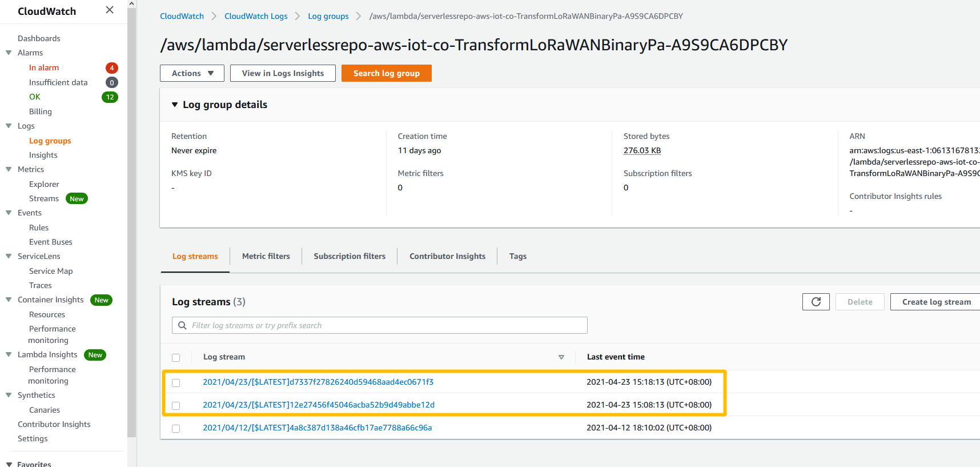The width and height of the screenshot is (980, 467).
Task: Click the sidebar scrollbar up arrow
Action: (132, 3)
